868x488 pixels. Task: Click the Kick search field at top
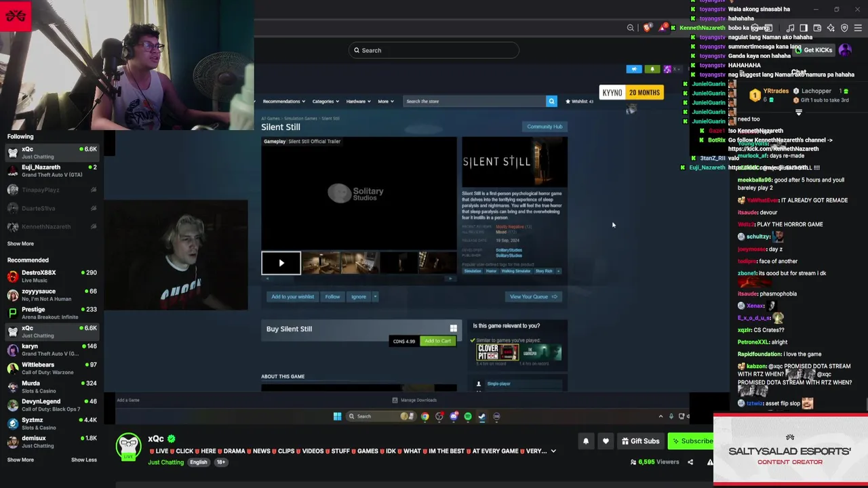(434, 50)
